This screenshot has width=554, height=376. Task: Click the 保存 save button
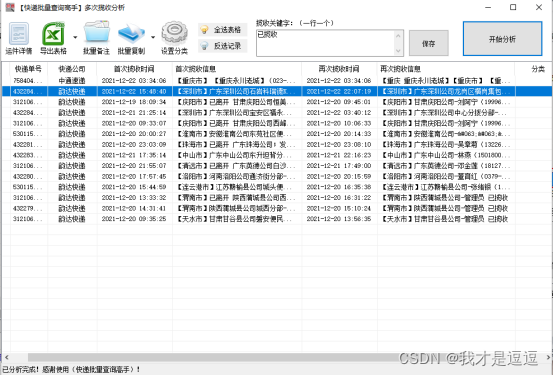click(429, 43)
